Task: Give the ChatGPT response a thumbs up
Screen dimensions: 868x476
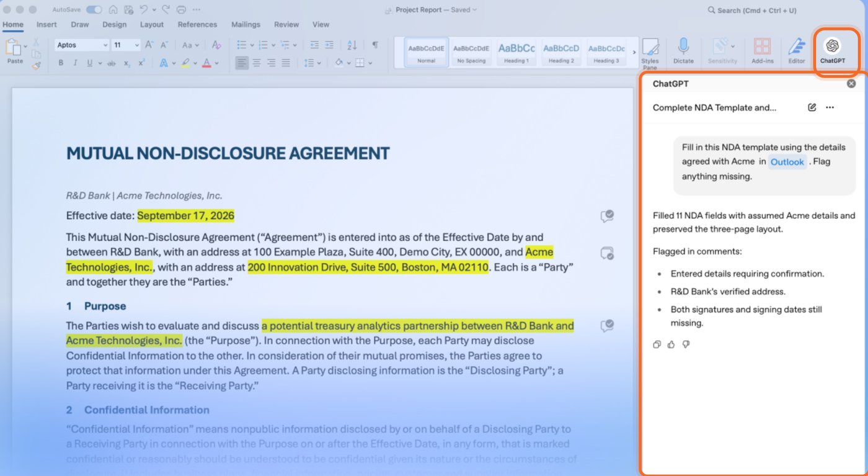Action: (671, 344)
